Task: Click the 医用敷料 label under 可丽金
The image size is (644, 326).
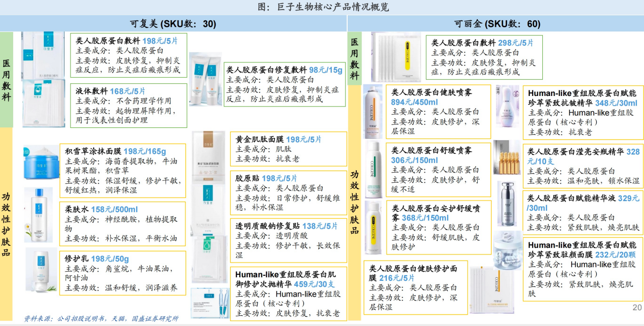Action: [354, 59]
